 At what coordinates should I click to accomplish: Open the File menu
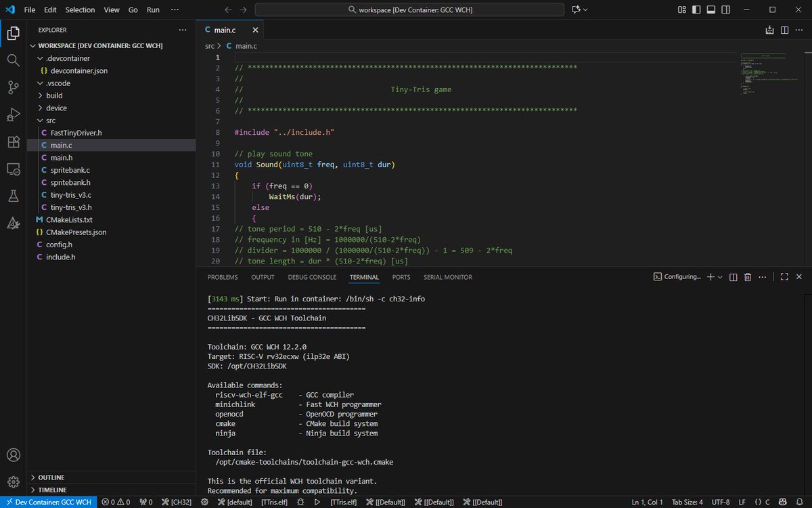[30, 10]
